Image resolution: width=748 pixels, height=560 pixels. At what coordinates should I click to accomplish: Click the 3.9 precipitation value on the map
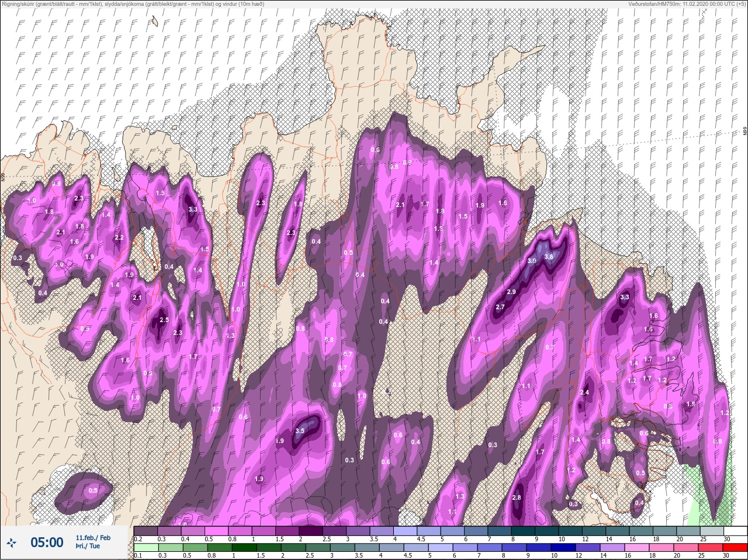pos(532,261)
